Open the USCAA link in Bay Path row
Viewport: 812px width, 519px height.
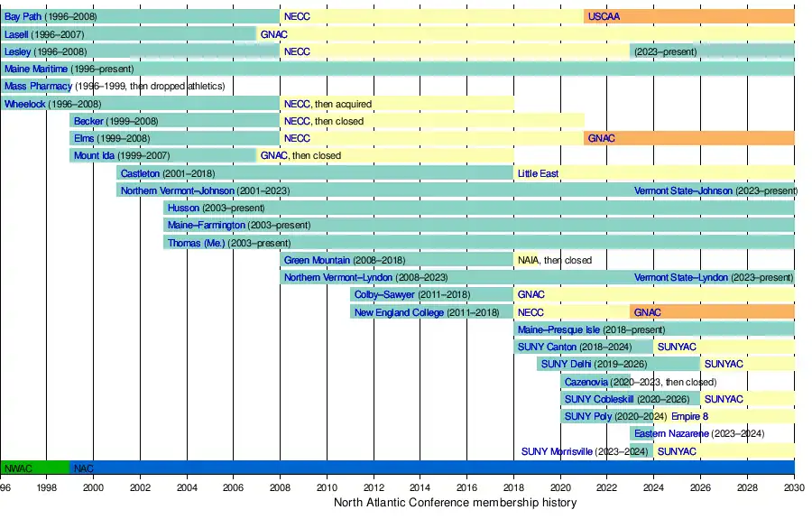(604, 17)
